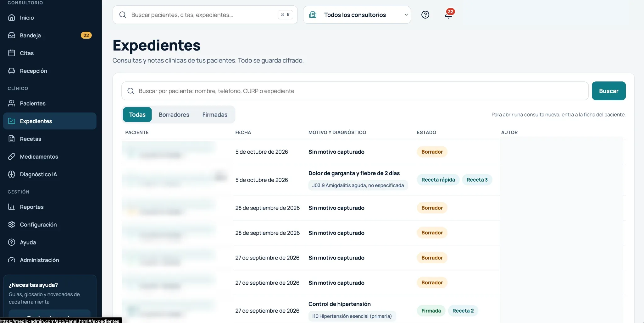Click the Ayuda question icon in sidebar
Viewport: 644px width, 323px height.
[12, 242]
